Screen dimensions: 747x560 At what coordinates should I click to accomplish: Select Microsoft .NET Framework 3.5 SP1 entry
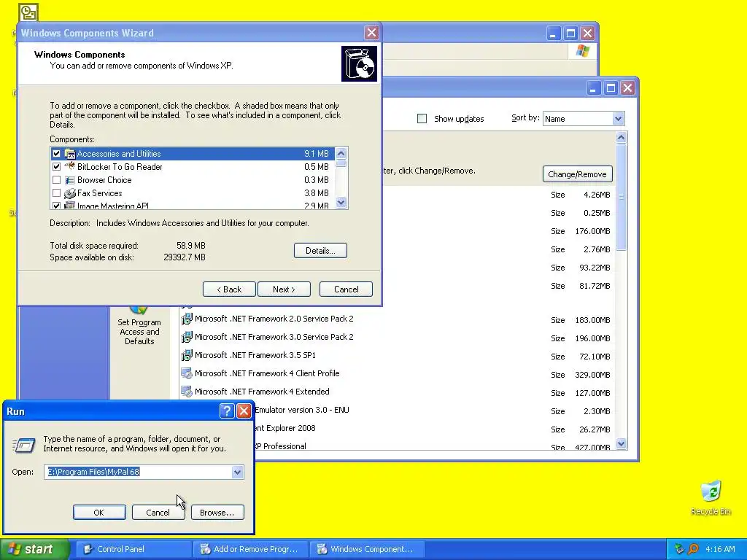(x=255, y=355)
